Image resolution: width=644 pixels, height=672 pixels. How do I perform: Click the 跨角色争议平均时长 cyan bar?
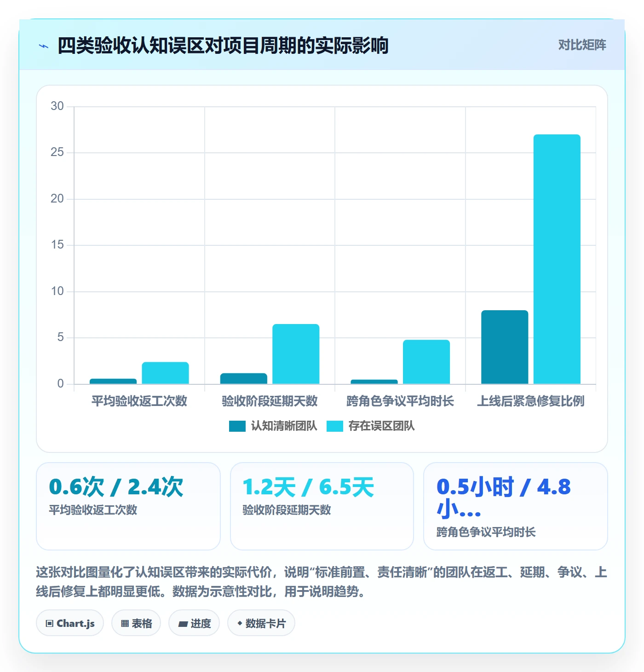(426, 362)
